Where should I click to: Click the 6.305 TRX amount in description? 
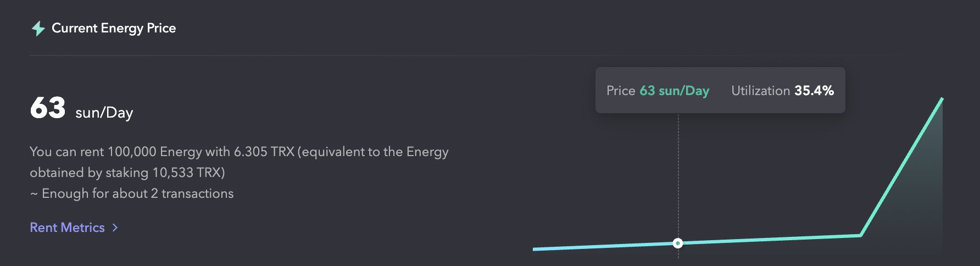point(264,152)
